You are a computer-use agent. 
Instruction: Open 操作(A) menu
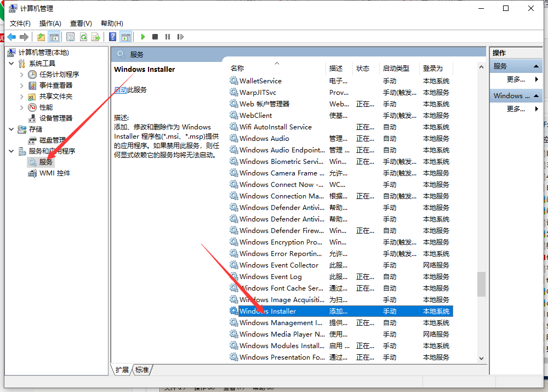point(50,24)
